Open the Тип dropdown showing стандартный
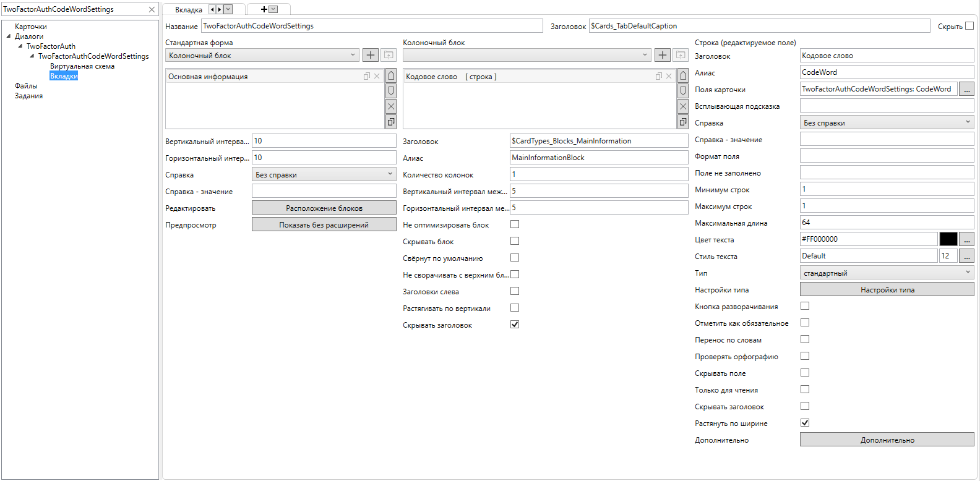Screen dimensions: 980x481 pos(887,273)
